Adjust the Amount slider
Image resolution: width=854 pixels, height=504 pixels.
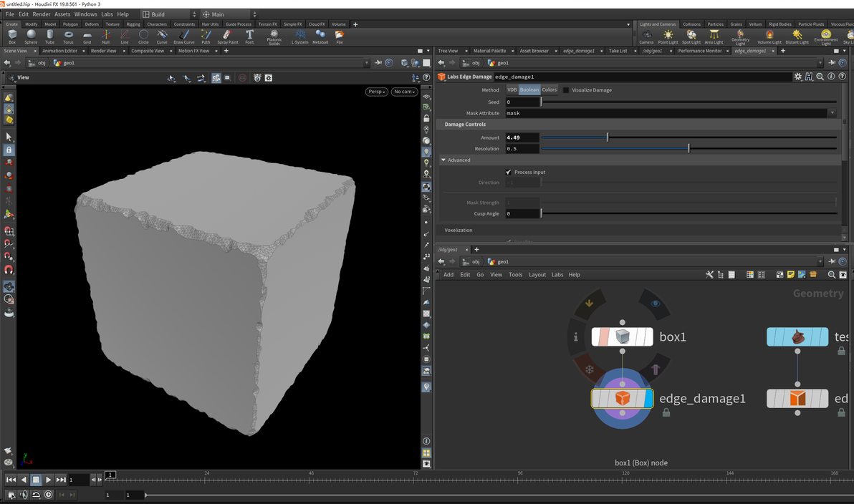(608, 137)
